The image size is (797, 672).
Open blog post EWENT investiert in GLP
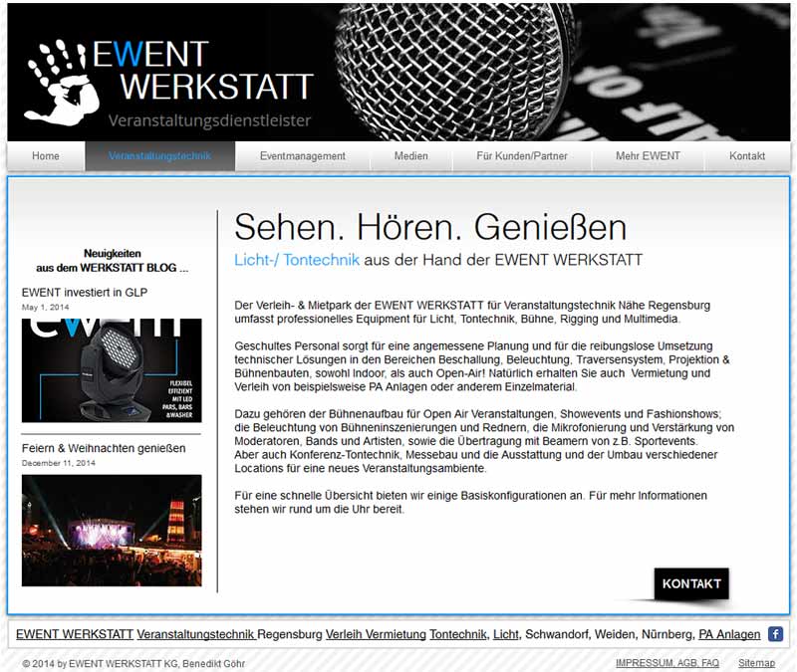(85, 293)
